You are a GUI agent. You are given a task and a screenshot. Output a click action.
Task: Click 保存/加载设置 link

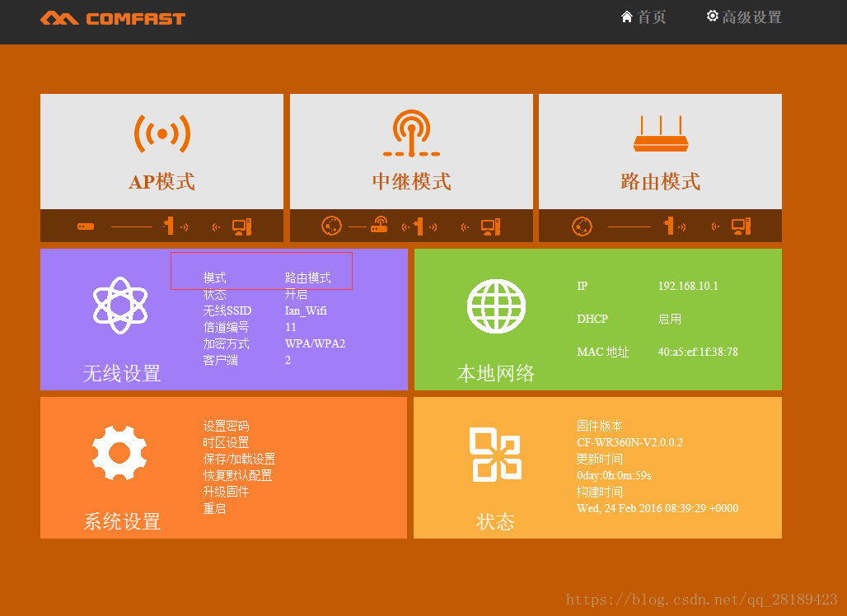click(239, 459)
